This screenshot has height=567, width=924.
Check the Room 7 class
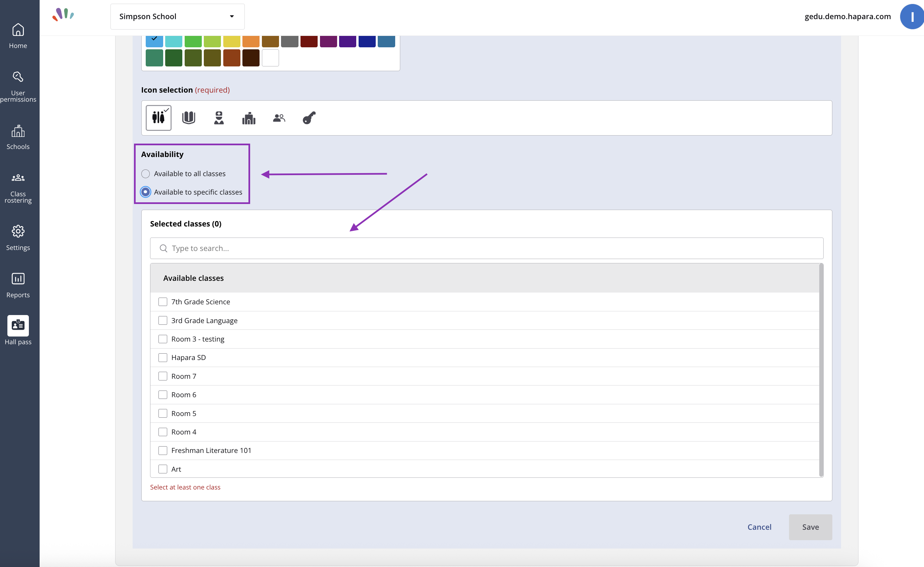(x=163, y=376)
